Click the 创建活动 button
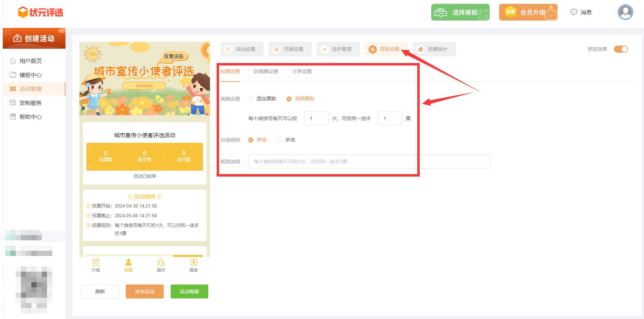The width and height of the screenshot is (644, 319). (34, 38)
